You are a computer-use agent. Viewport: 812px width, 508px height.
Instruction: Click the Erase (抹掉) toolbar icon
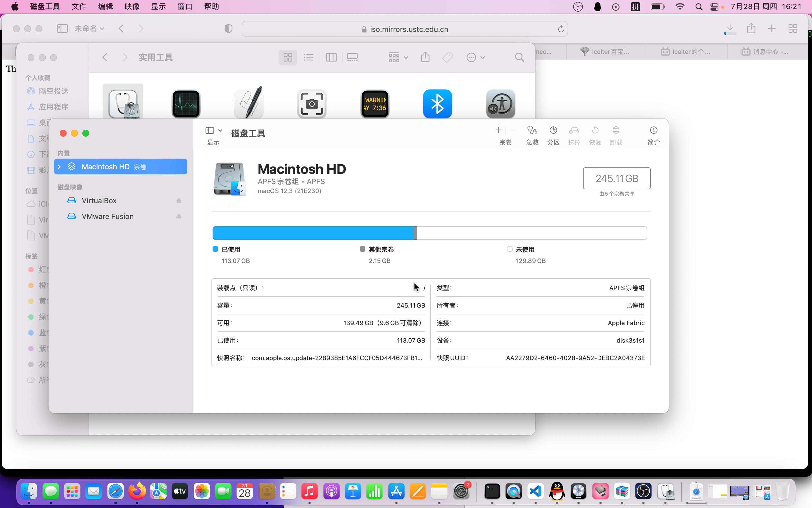[574, 130]
